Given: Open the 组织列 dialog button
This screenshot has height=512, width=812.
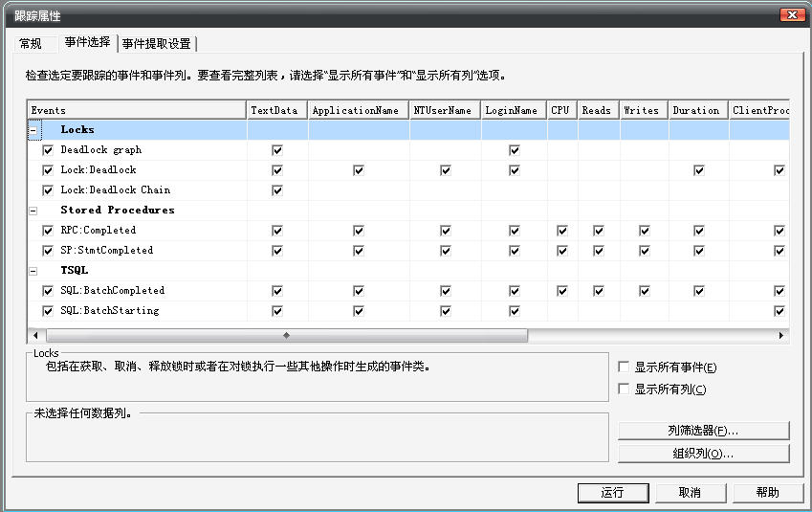Looking at the screenshot, I should (x=703, y=454).
